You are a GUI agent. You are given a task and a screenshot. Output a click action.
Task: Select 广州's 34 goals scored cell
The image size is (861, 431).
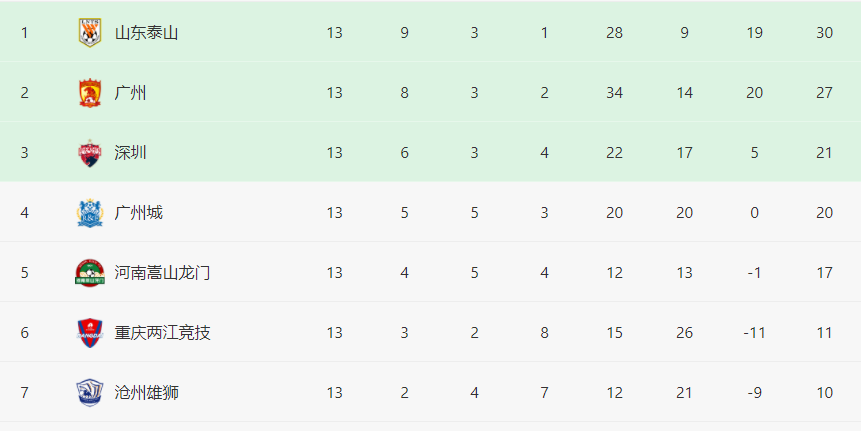coord(614,93)
